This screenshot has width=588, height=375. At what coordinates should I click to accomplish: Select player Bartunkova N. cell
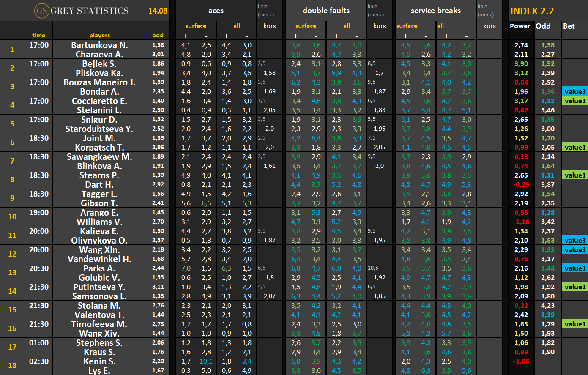tap(99, 45)
